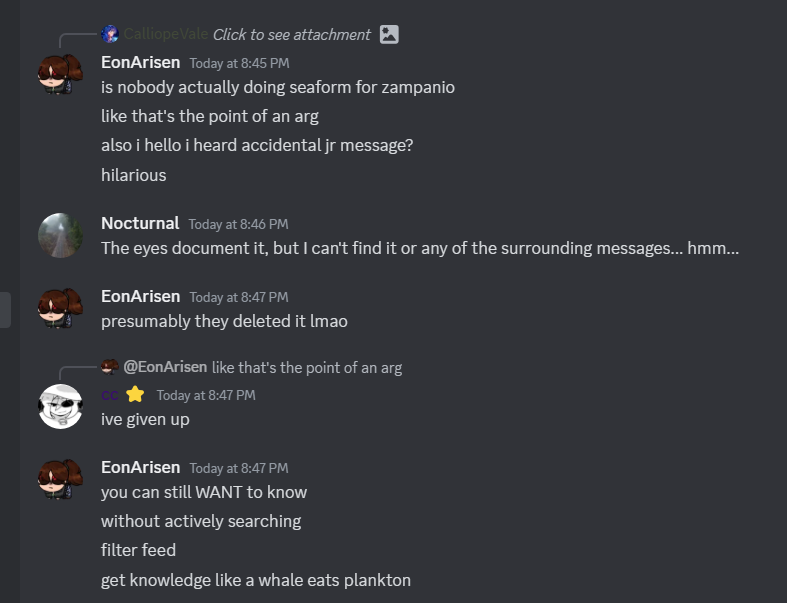Click the 'ive given up' message text
Viewport: 787px width, 603px height.
pyautogui.click(x=145, y=419)
